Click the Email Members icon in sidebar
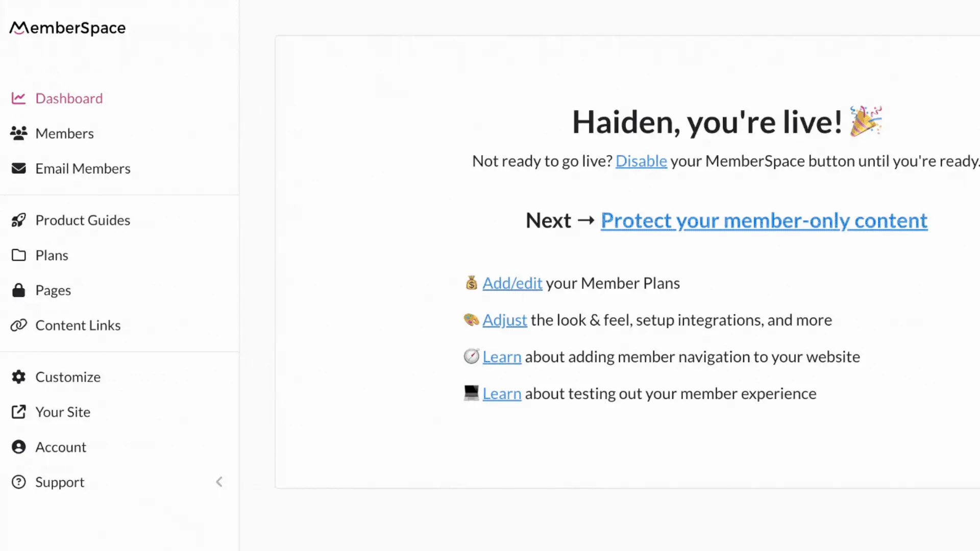Viewport: 980px width, 551px height. point(18,168)
